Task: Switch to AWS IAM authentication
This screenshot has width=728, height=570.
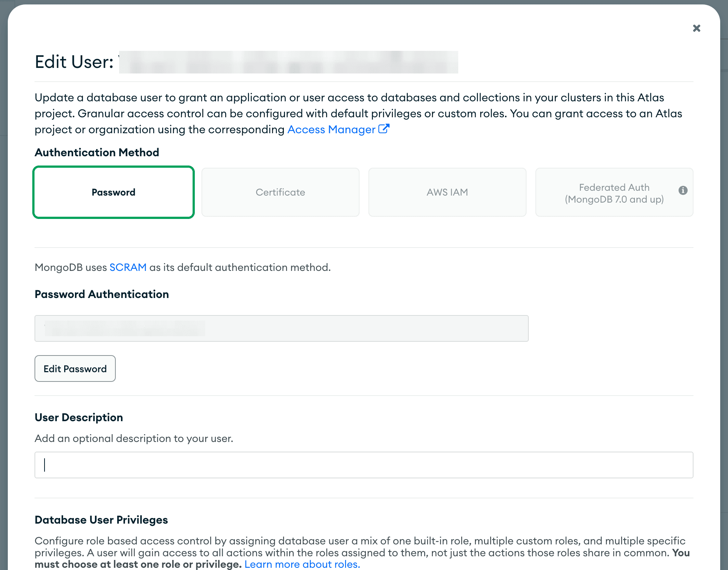Action: (447, 192)
